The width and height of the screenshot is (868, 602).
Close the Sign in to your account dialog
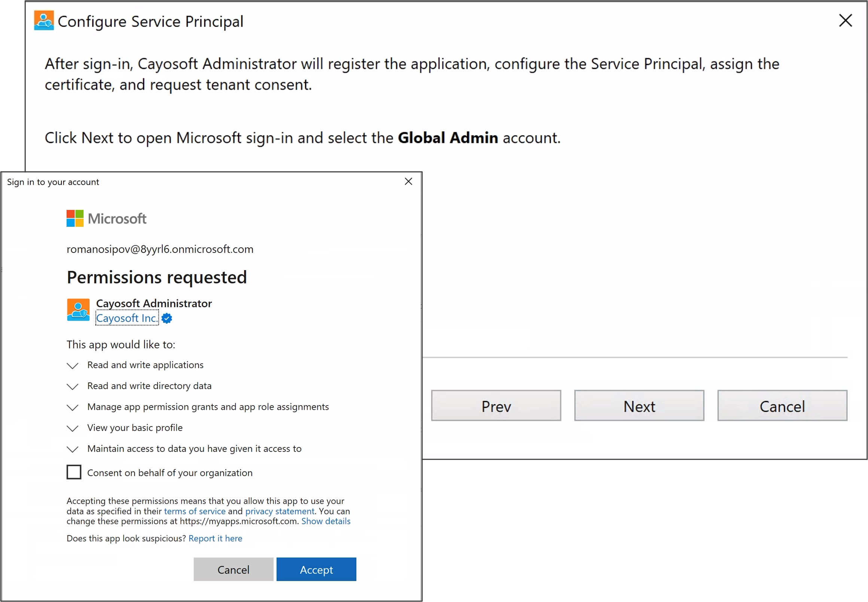click(x=408, y=181)
